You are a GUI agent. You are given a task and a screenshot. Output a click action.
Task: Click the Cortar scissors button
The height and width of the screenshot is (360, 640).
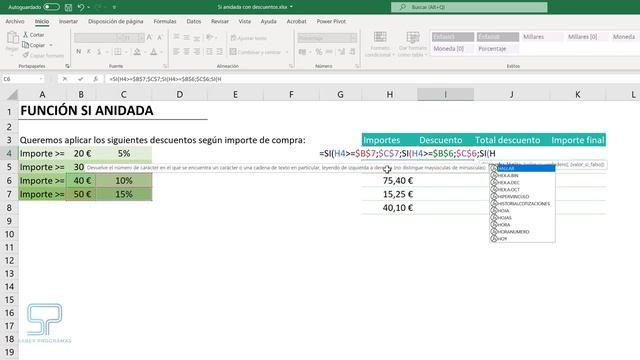(33, 35)
